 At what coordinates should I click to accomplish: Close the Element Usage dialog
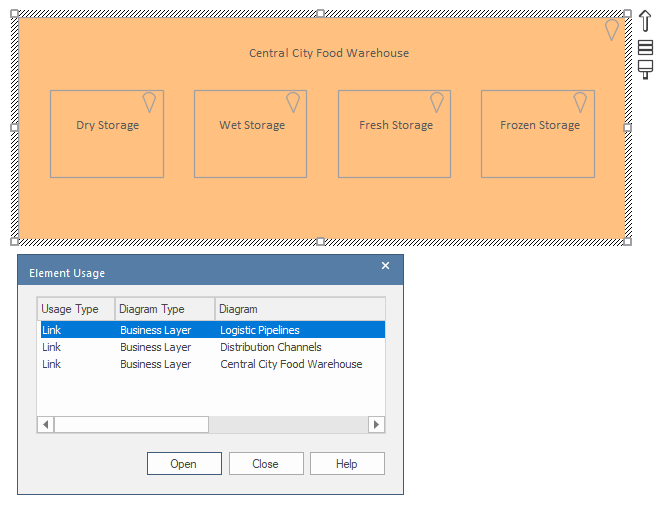(x=386, y=266)
